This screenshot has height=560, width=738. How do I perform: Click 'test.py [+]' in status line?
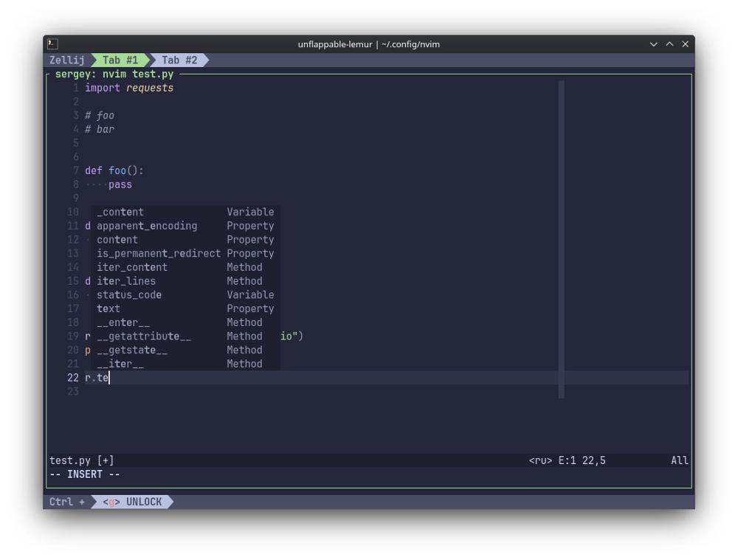pos(81,460)
